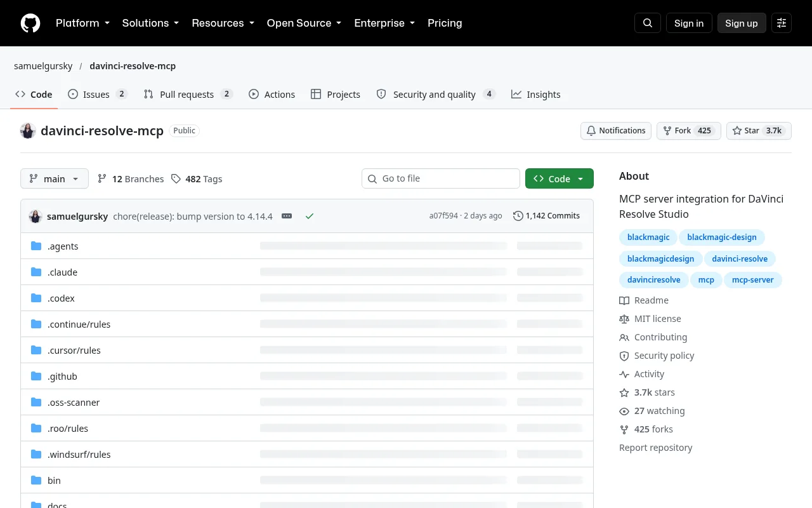Viewport: 812px width, 508px height.
Task: Expand the Solutions menu
Action: [x=150, y=23]
